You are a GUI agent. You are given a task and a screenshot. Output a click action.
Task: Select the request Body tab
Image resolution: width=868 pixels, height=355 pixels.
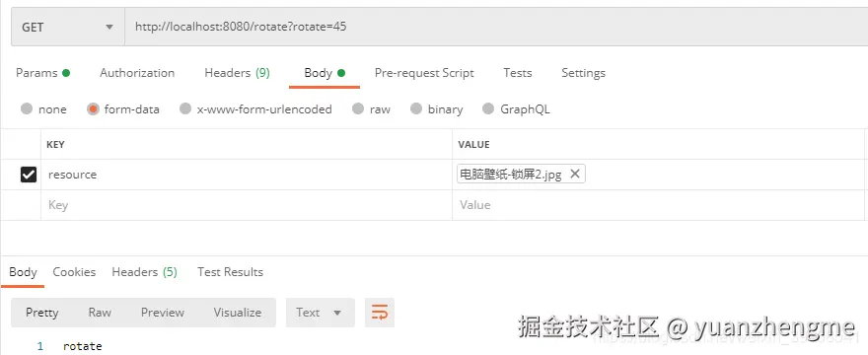pos(325,73)
